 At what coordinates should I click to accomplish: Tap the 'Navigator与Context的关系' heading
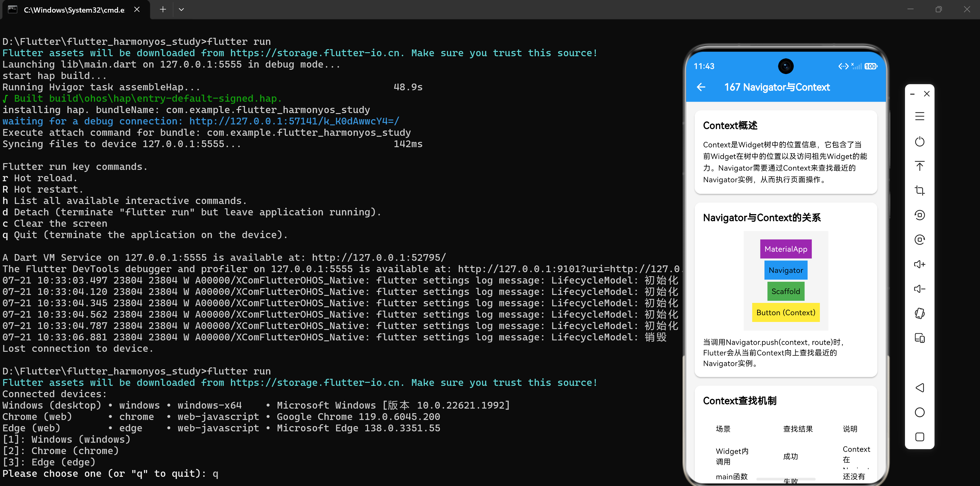click(x=762, y=218)
